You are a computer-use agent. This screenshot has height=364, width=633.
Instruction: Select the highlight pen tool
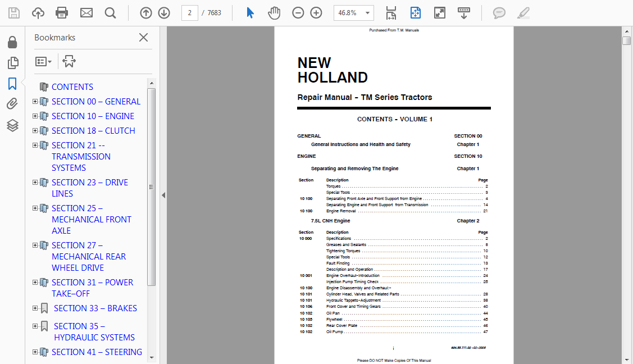pyautogui.click(x=523, y=13)
